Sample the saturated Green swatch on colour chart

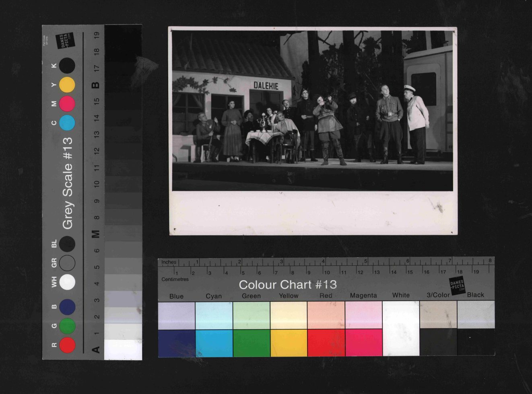tap(251, 343)
